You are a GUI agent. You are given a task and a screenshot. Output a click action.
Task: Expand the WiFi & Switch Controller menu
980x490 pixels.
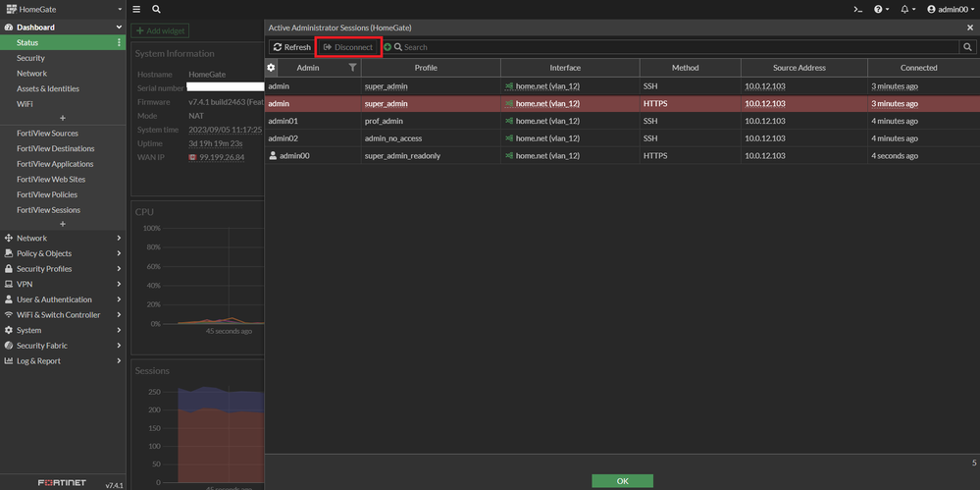pos(63,315)
